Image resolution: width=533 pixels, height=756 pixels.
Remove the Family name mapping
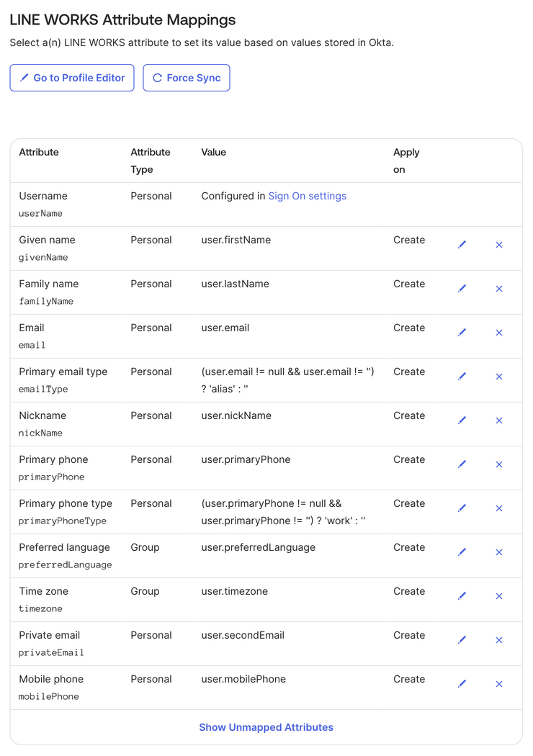(x=499, y=289)
